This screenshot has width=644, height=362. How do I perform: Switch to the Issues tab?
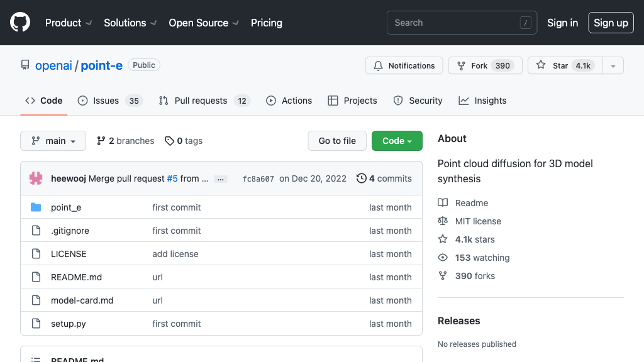tap(110, 101)
